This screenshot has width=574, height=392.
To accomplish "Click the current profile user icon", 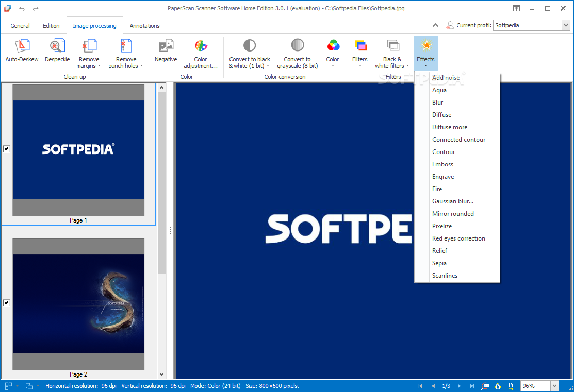I will coord(450,25).
